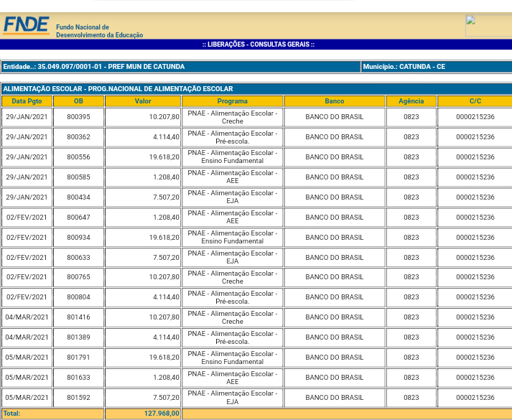Select OB number 800434
The height and width of the screenshot is (420, 512).
coord(78,197)
